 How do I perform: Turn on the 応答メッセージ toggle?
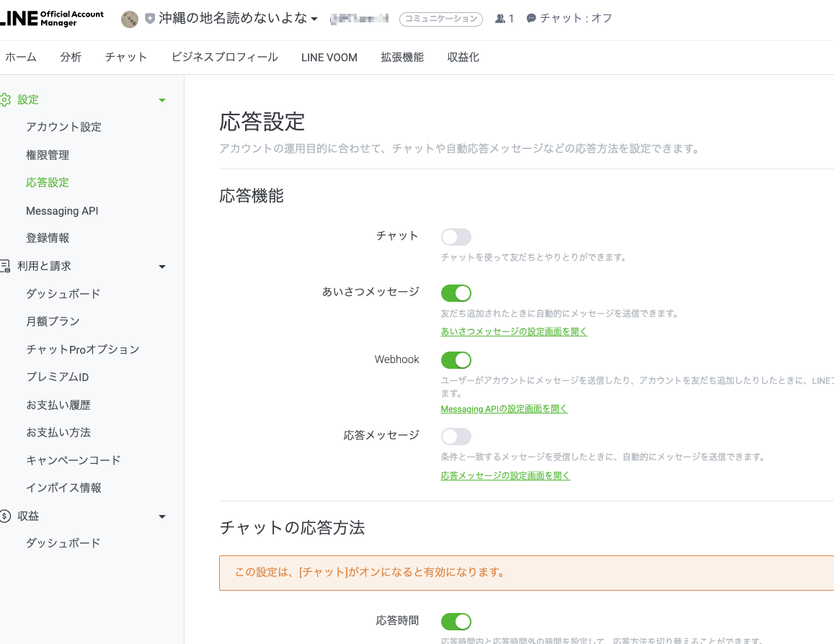[456, 436]
